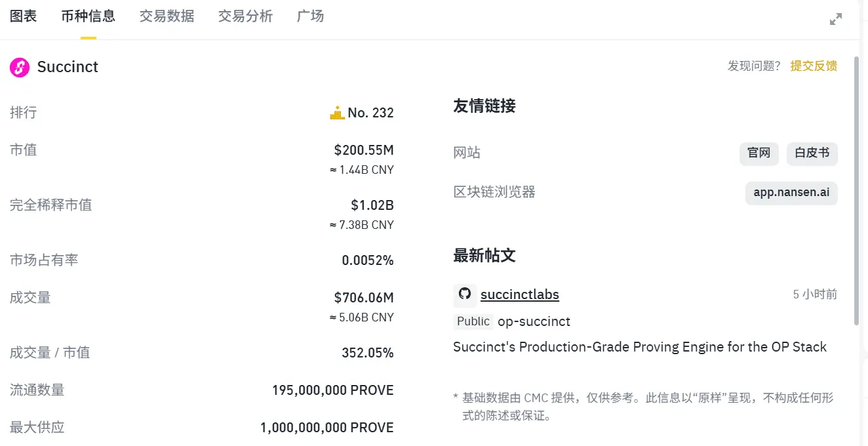This screenshot has height=446, width=868.
Task: Click the expand fullscreen arrows icon
Action: click(x=836, y=19)
